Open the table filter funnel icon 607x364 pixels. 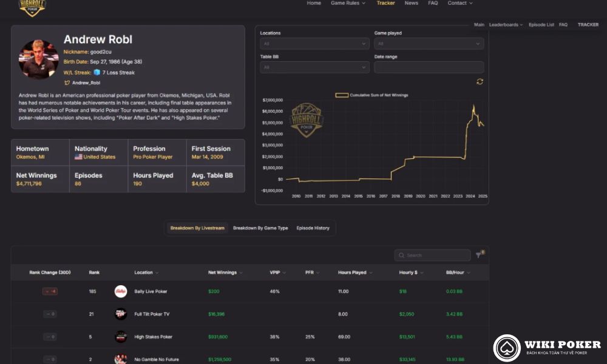(x=478, y=255)
